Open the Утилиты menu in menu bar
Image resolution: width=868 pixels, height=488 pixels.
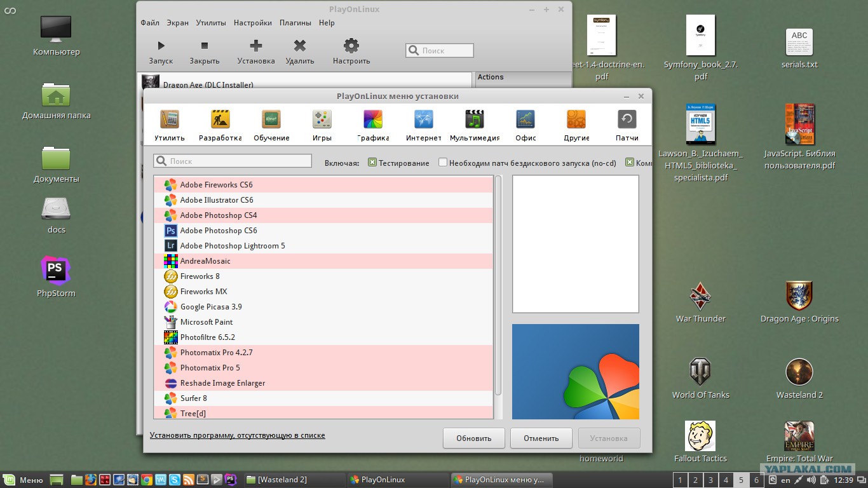point(211,23)
